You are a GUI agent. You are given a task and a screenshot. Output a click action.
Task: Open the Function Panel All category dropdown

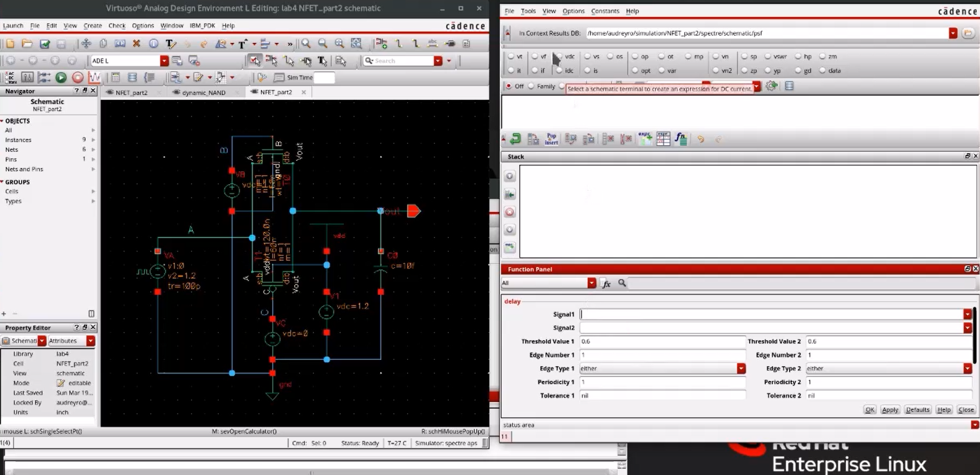coord(591,283)
